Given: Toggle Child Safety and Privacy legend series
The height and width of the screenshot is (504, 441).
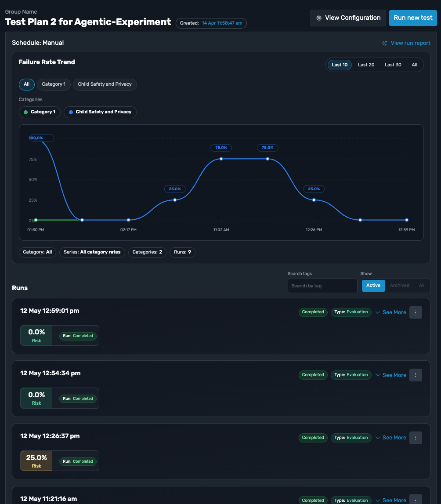Looking at the screenshot, I should 100,112.
